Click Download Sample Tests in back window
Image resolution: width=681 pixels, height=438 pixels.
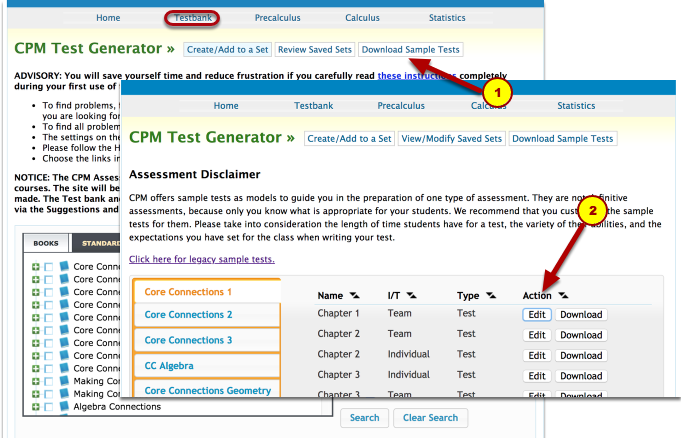[x=410, y=50]
